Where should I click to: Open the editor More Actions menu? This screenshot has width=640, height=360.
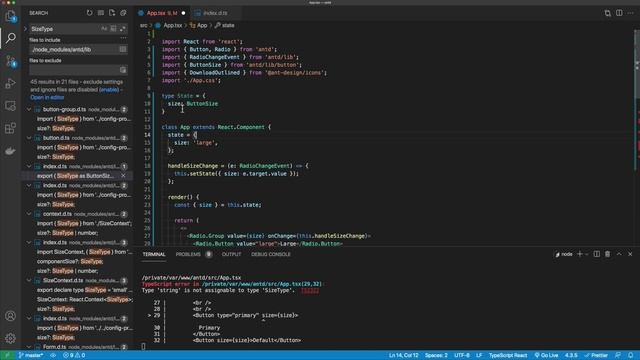coord(631,13)
